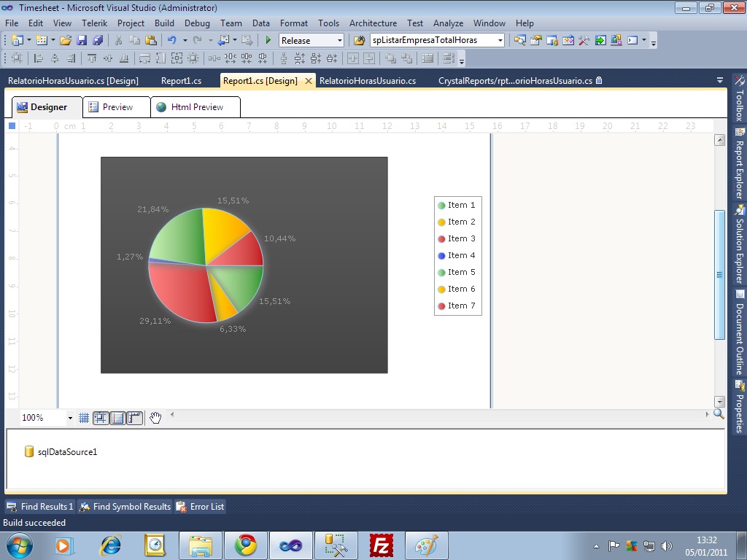
Task: Expand the 100% zoom level dropdown
Action: coord(70,419)
